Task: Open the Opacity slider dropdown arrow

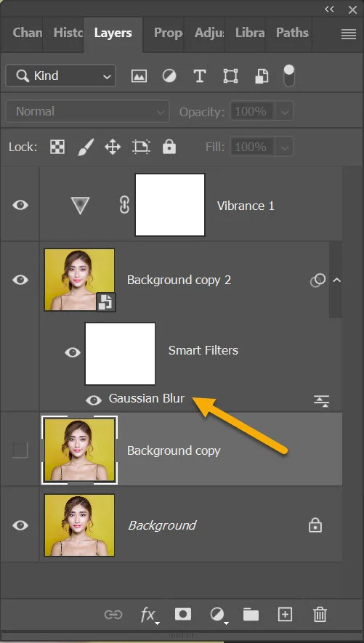Action: 286,112
